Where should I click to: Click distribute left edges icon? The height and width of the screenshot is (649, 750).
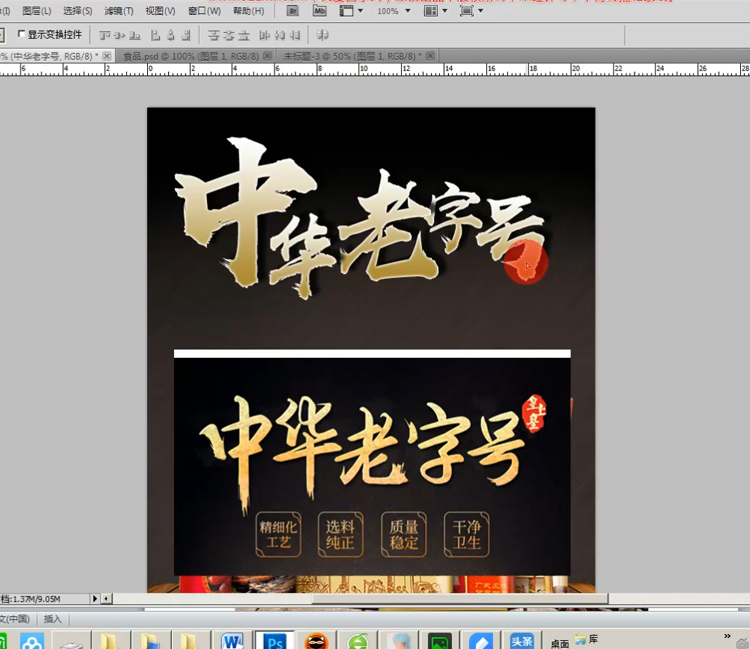pyautogui.click(x=265, y=35)
